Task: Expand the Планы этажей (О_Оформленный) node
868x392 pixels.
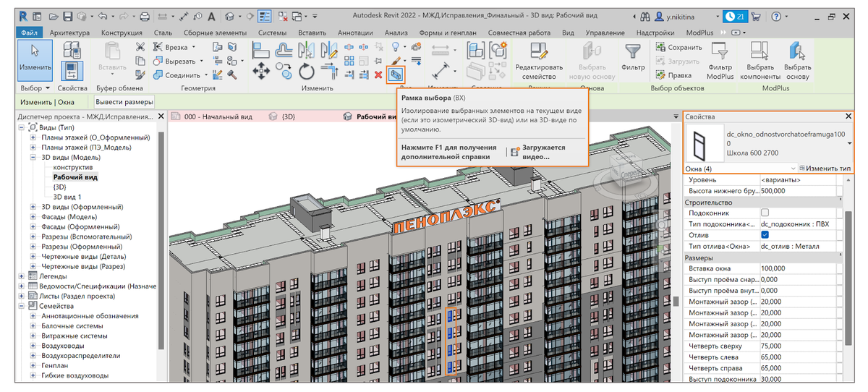Action: coord(33,137)
